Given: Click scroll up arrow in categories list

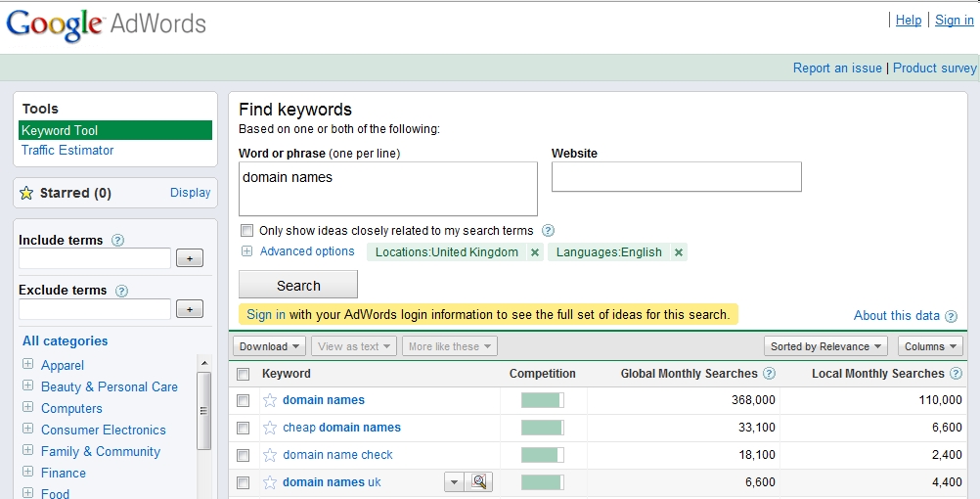Looking at the screenshot, I should pos(204,363).
